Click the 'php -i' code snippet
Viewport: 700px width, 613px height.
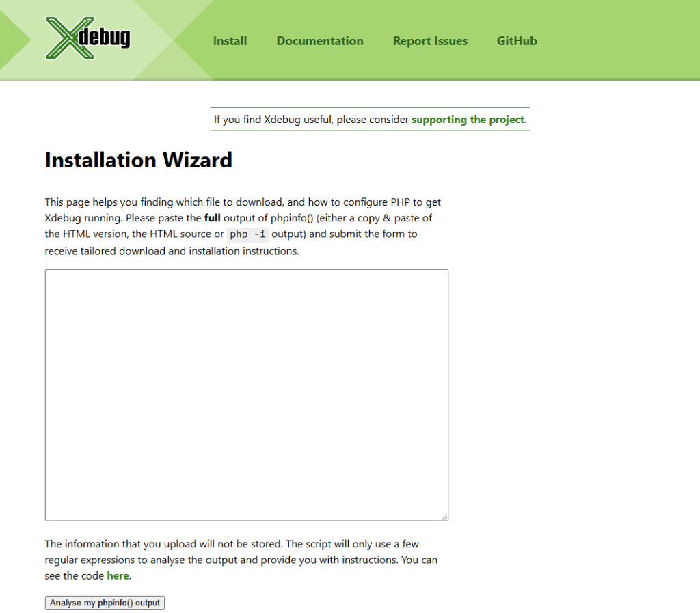point(247,234)
